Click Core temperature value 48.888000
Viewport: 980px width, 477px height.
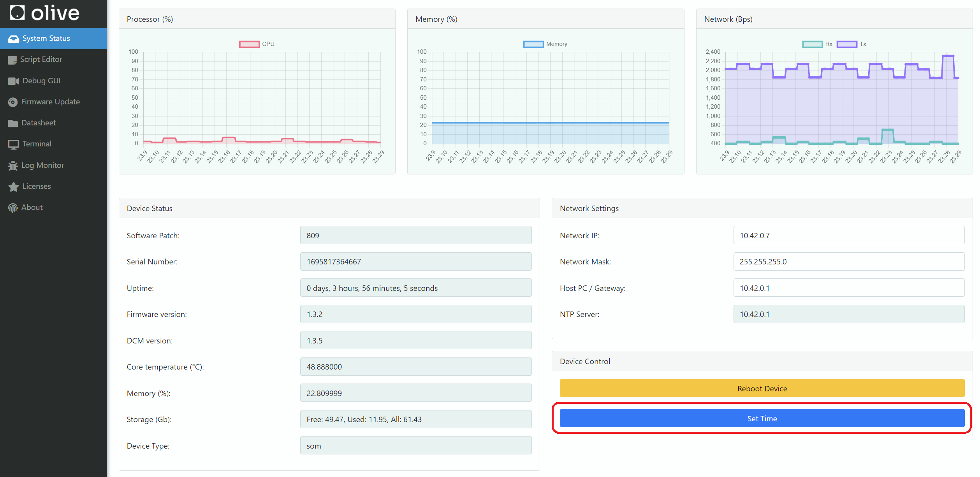click(x=416, y=366)
